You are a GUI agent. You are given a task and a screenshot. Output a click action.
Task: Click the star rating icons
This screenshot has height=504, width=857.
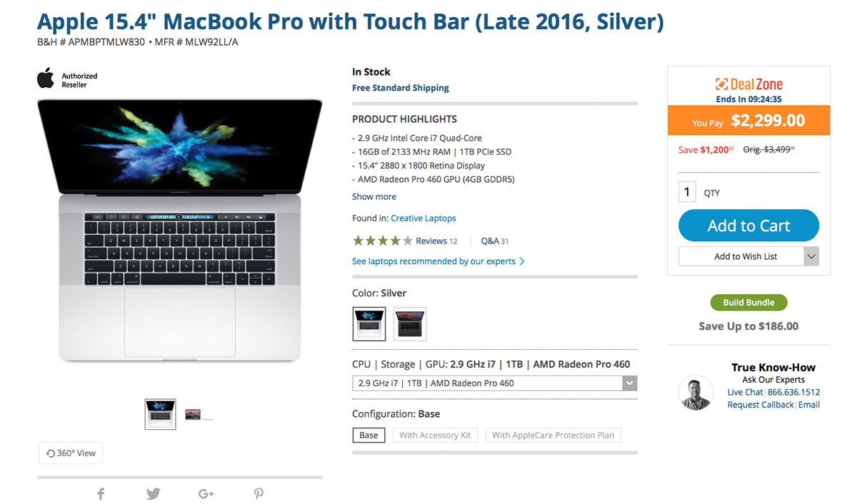(383, 241)
